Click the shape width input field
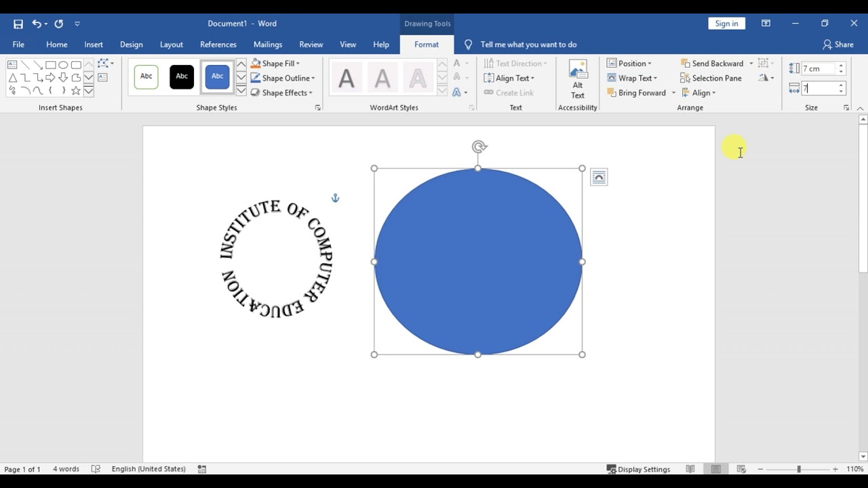The image size is (868, 488). click(819, 88)
